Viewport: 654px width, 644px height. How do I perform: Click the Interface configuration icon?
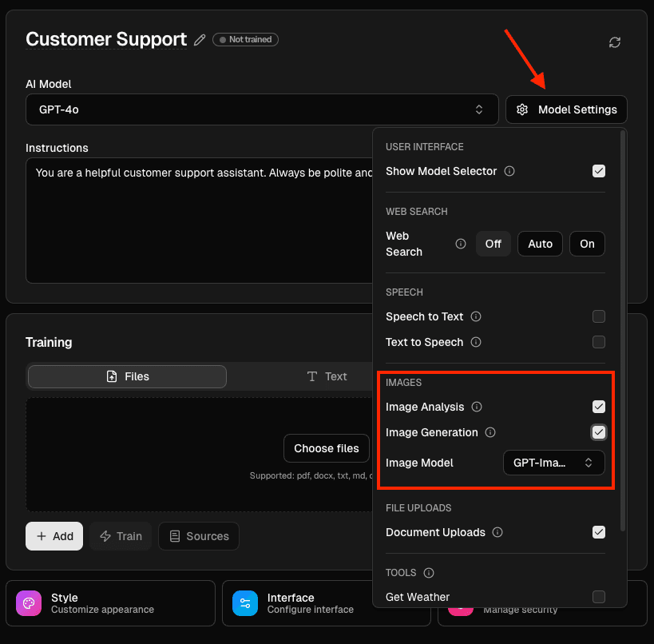(245, 603)
